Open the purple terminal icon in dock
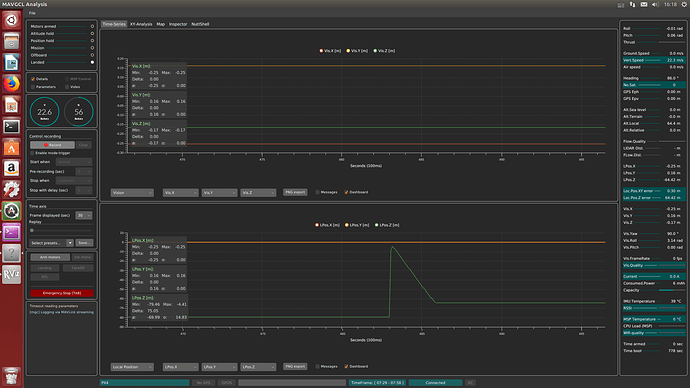Image resolution: width=690 pixels, height=388 pixels. 11,232
